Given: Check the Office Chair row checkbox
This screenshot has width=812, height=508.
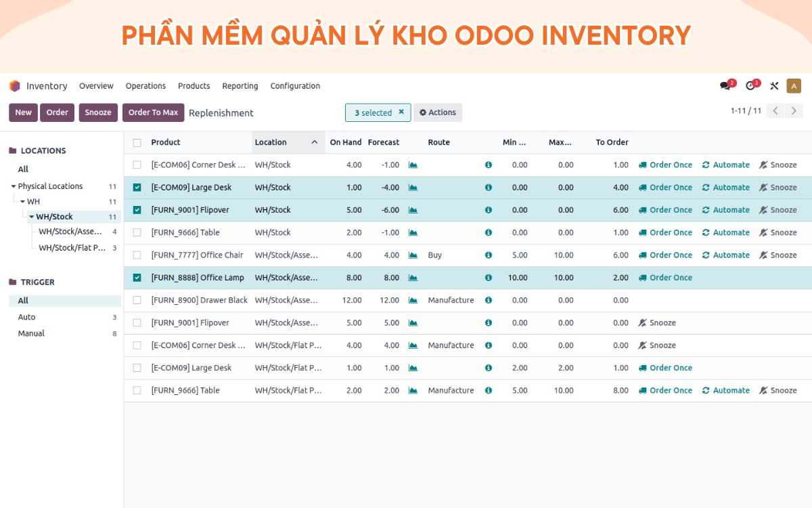Looking at the screenshot, I should [x=137, y=255].
